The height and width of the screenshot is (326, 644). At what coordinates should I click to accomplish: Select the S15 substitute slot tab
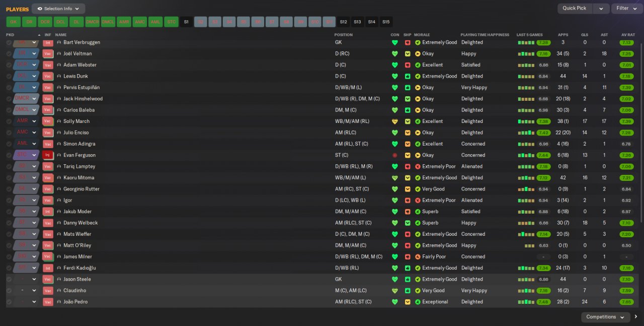386,22
